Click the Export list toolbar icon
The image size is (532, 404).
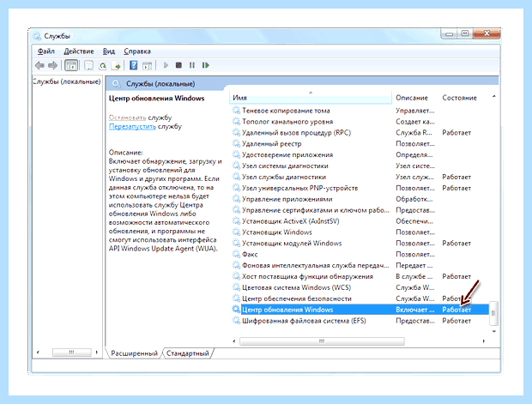(x=116, y=65)
